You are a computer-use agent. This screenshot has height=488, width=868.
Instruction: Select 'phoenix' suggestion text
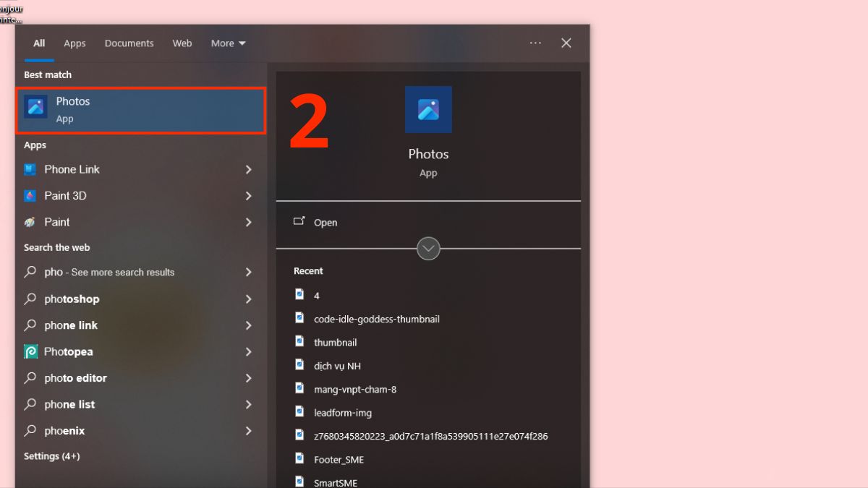(x=64, y=431)
